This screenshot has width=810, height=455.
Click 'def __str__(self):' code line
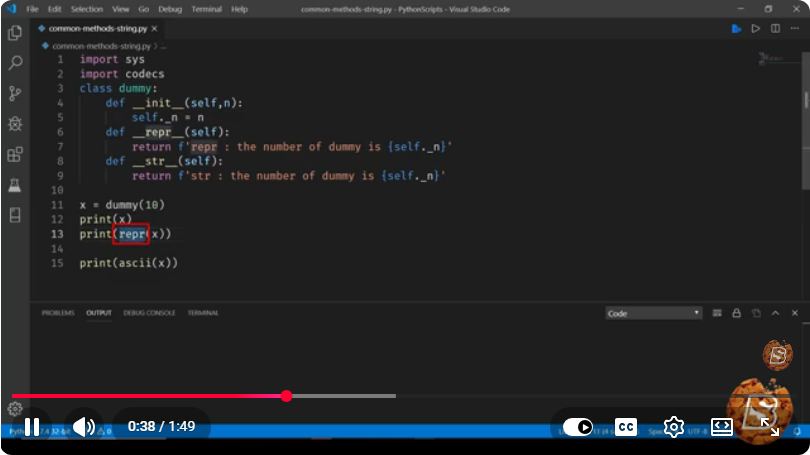click(164, 161)
